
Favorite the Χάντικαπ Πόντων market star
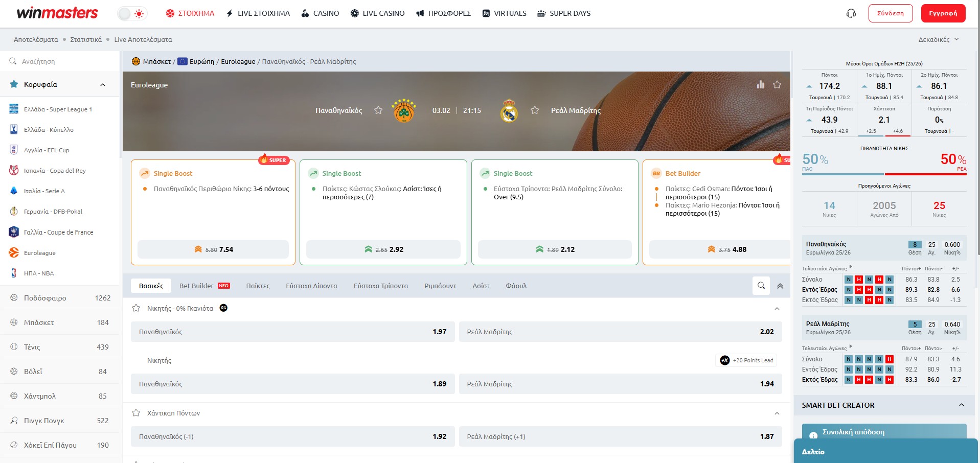(x=136, y=413)
